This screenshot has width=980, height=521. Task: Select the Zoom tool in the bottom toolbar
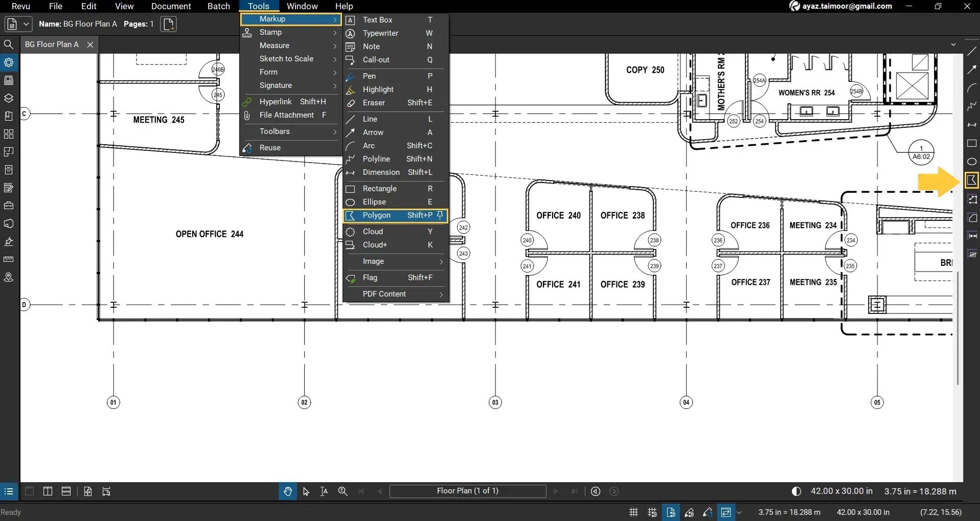click(x=343, y=491)
